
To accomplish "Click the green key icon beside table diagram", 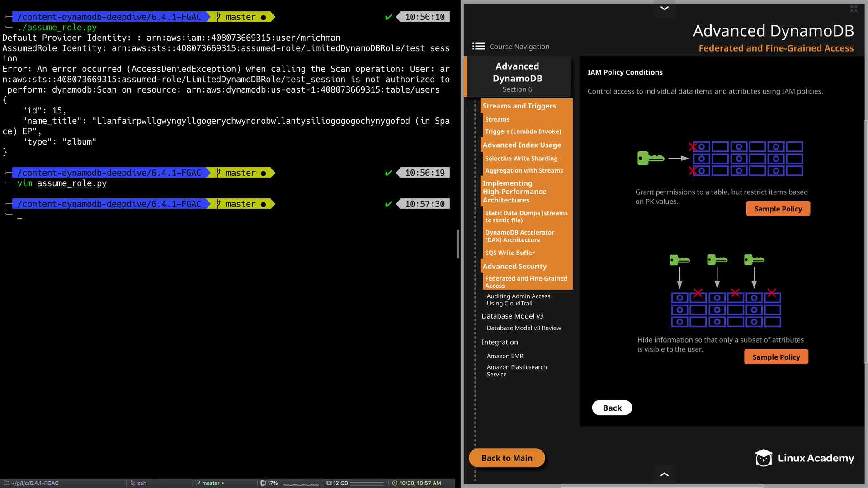I will click(650, 158).
